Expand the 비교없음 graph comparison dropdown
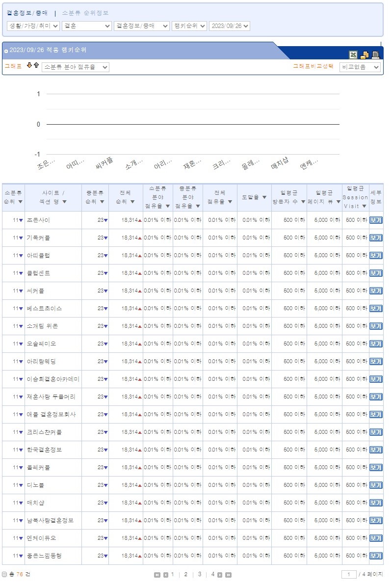392x586 pixels. 360,67
